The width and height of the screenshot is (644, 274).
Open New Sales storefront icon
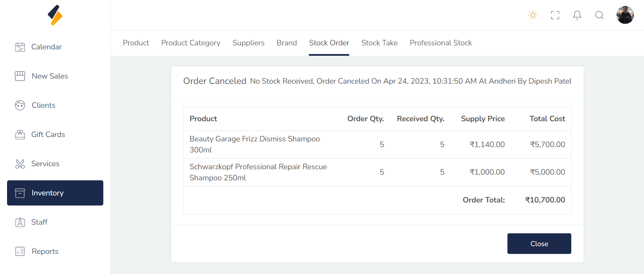point(20,76)
